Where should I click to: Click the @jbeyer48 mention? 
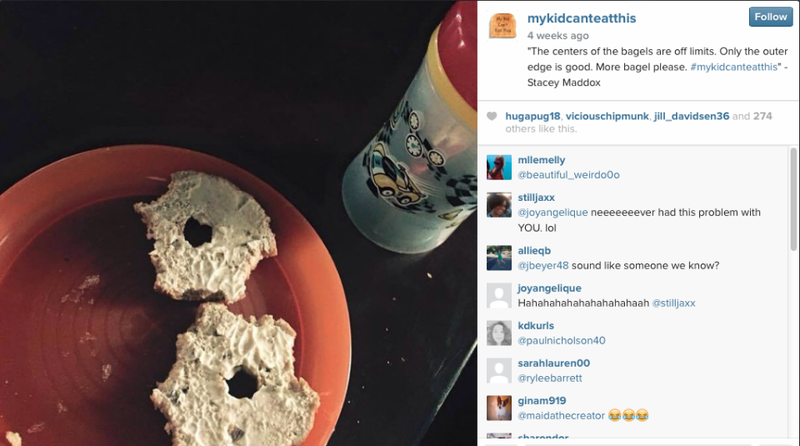pyautogui.click(x=543, y=266)
